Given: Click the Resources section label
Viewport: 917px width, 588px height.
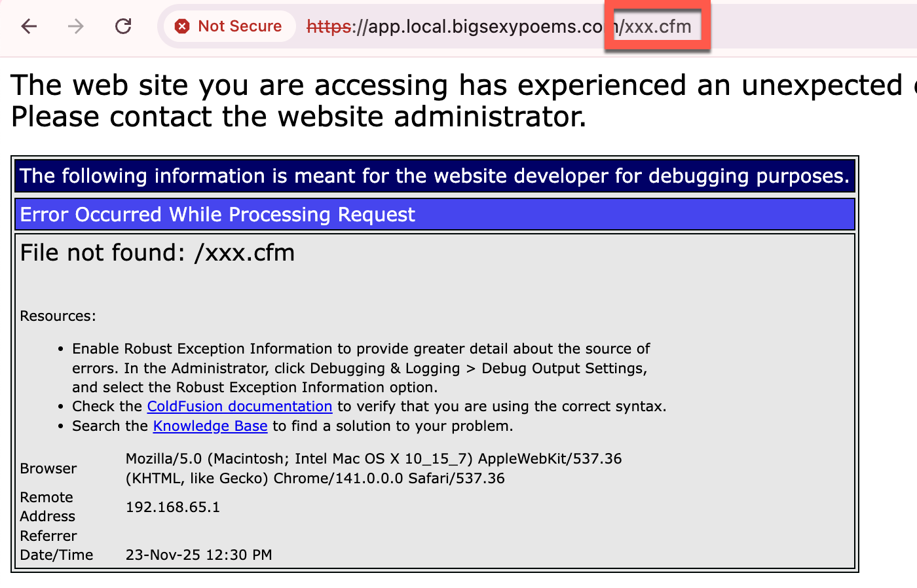Looking at the screenshot, I should pos(58,316).
